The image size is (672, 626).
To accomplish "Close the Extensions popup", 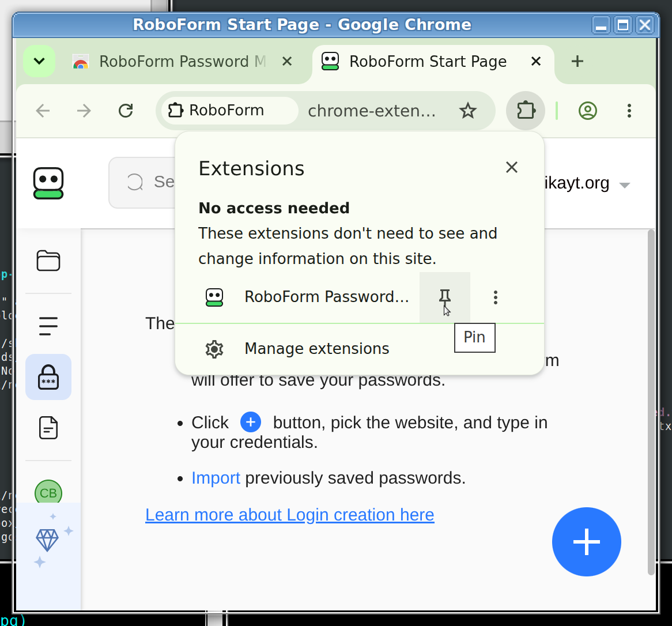I will tap(512, 167).
